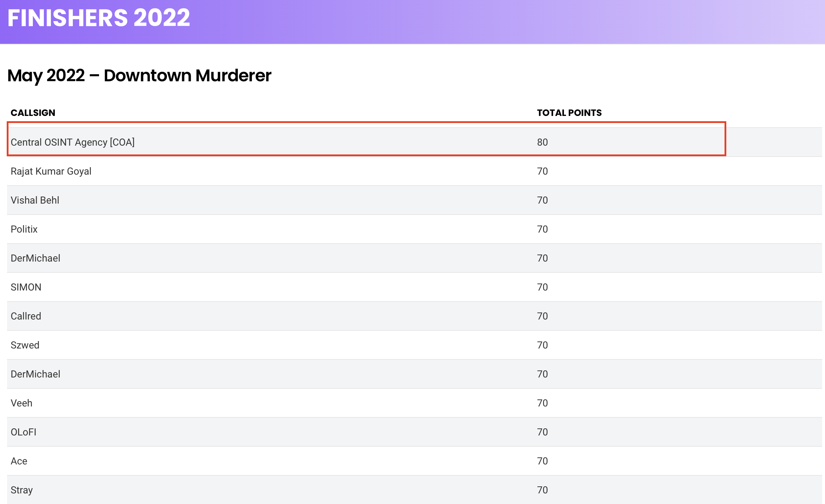Click the second DerMichael entry
825x504 pixels.
[x=35, y=374]
